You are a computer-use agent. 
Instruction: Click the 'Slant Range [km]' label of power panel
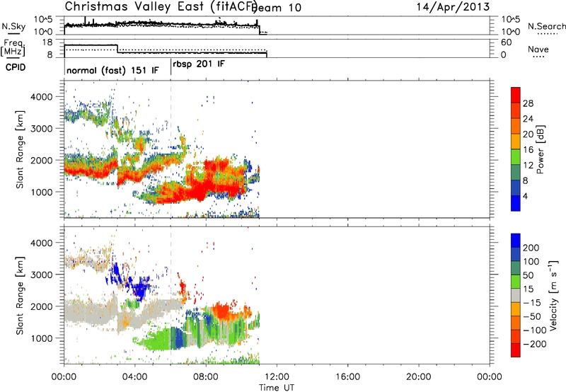20,149
